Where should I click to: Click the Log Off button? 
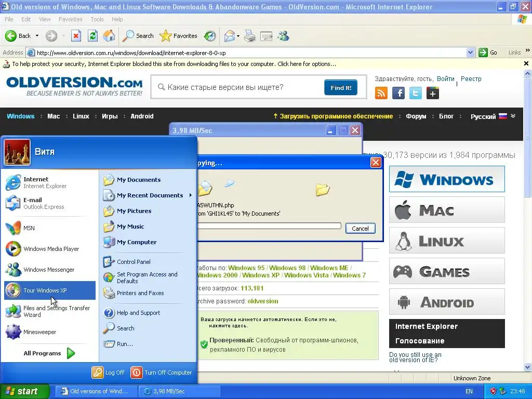click(x=108, y=373)
